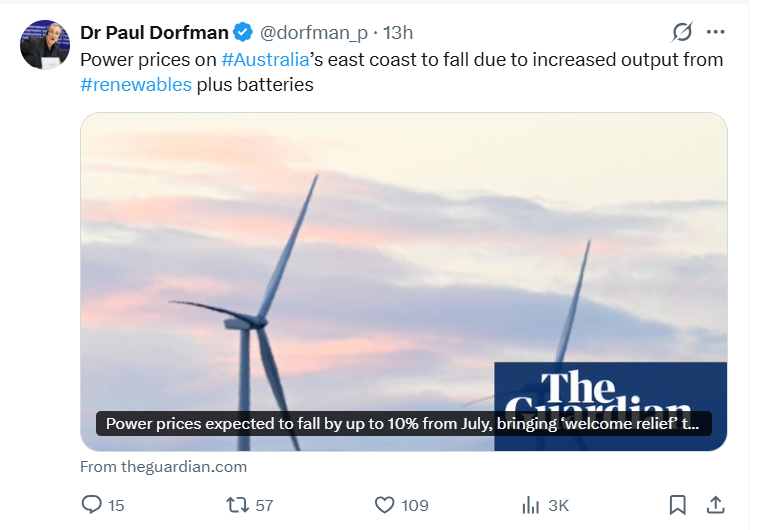This screenshot has height=530, width=761.
Task: Click the Grok explain icon
Action: pos(682,32)
